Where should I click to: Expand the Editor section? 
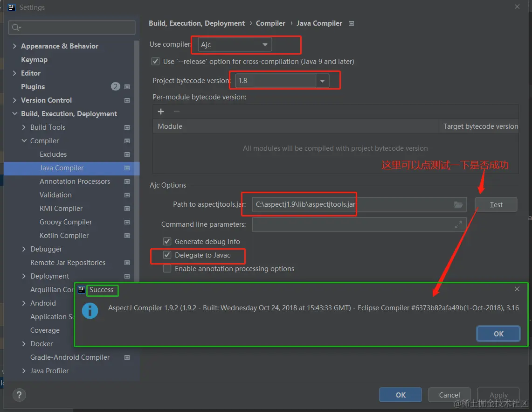tap(14, 73)
